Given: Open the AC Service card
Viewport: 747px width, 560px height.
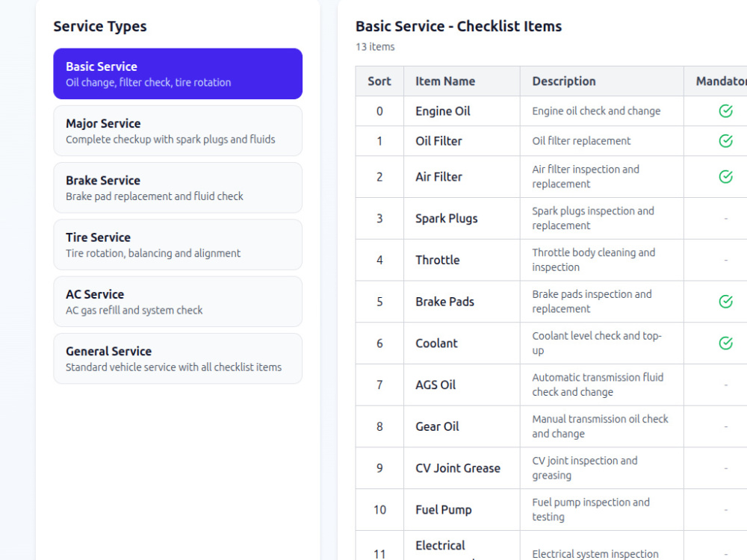Looking at the screenshot, I should point(178,302).
